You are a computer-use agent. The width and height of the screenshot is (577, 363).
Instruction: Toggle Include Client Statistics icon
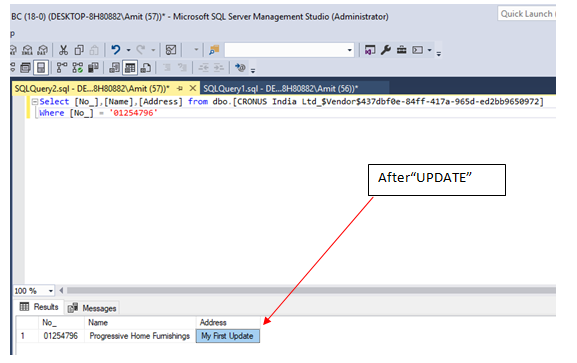(93, 68)
